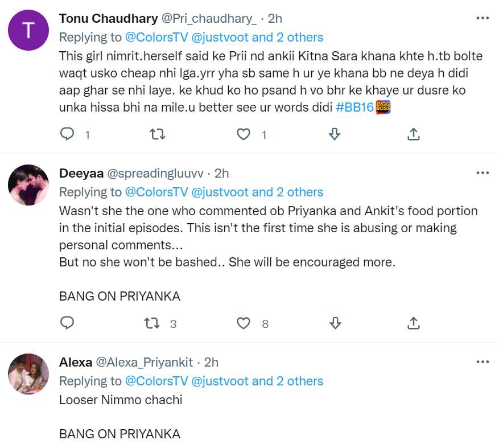This screenshot has height=448, width=499.
Task: Open more options for Tonu's tweet
Action: (482, 18)
